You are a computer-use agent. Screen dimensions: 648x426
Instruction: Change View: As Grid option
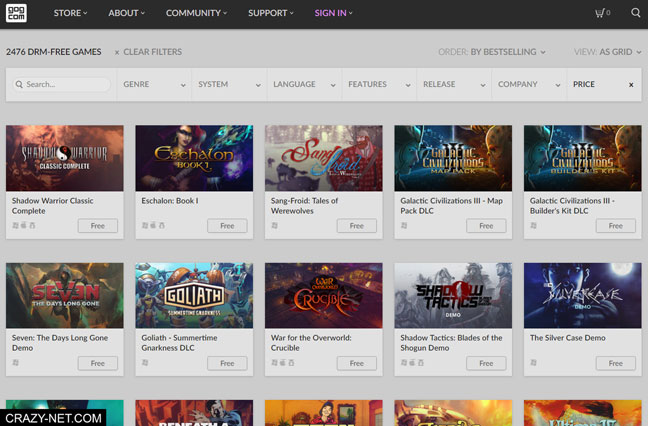point(608,52)
